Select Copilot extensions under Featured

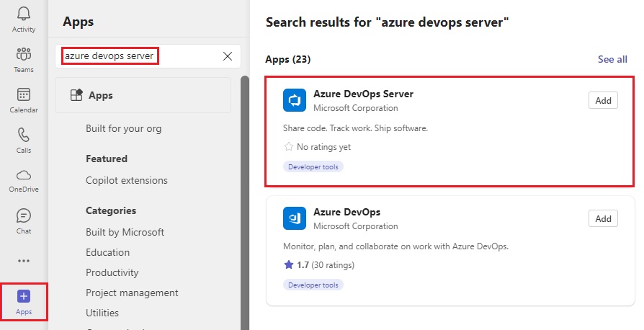pyautogui.click(x=126, y=181)
